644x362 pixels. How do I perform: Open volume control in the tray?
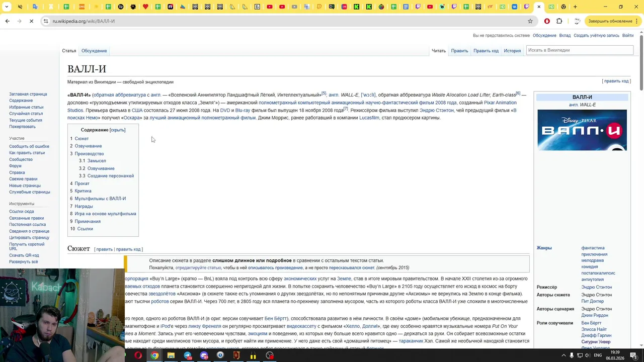click(587, 355)
